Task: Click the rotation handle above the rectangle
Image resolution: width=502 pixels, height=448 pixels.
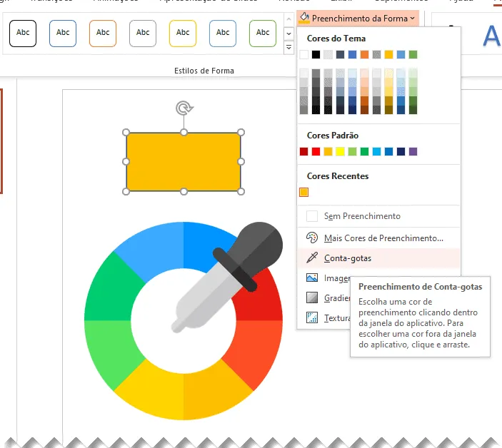Action: tap(184, 108)
